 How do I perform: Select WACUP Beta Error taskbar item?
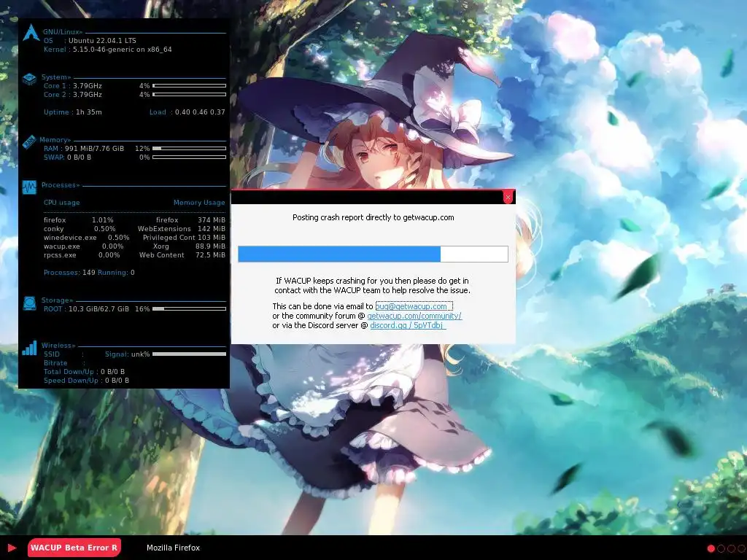tap(74, 548)
